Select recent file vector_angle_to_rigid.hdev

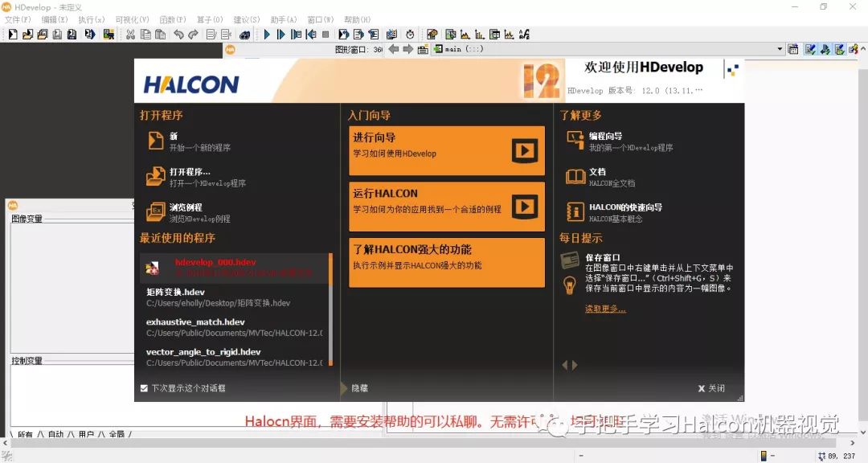coord(235,357)
